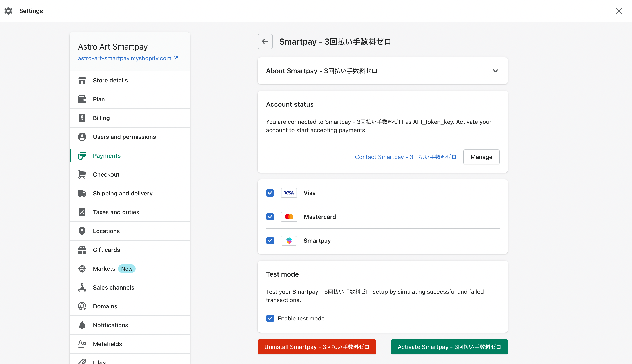The height and width of the screenshot is (364, 632).
Task: Select Taxes and duties in sidebar
Action: point(116,212)
